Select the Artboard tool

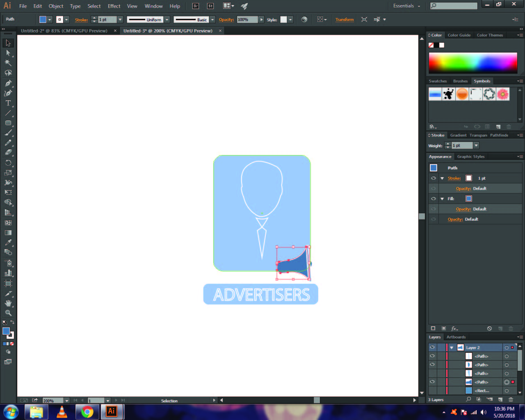8,283
